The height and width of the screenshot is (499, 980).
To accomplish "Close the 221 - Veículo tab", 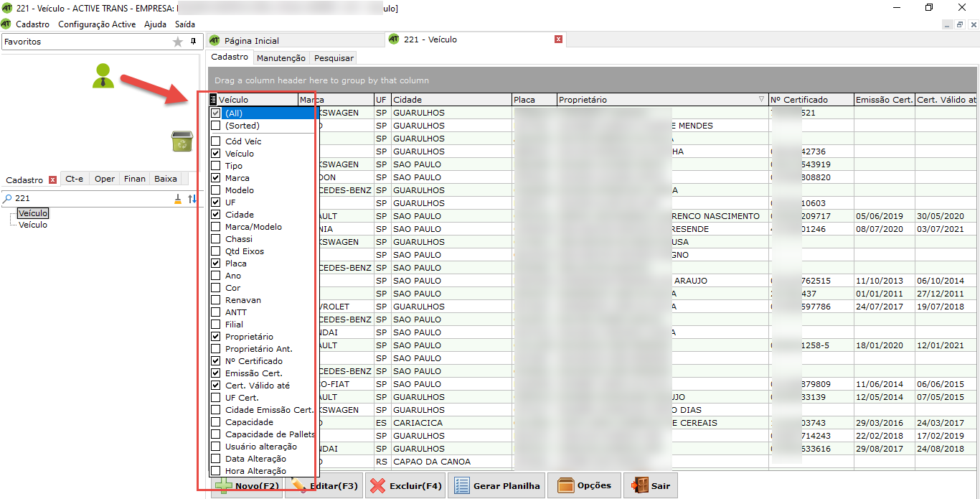I will coord(559,39).
